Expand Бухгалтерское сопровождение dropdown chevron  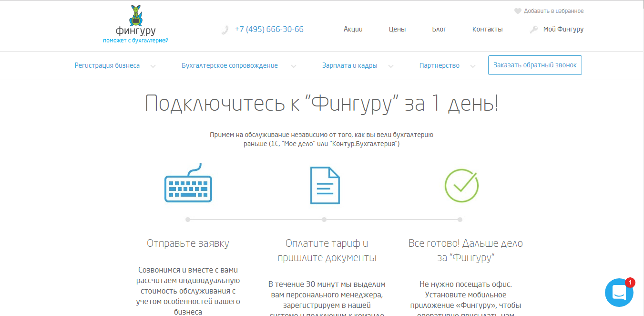point(294,66)
